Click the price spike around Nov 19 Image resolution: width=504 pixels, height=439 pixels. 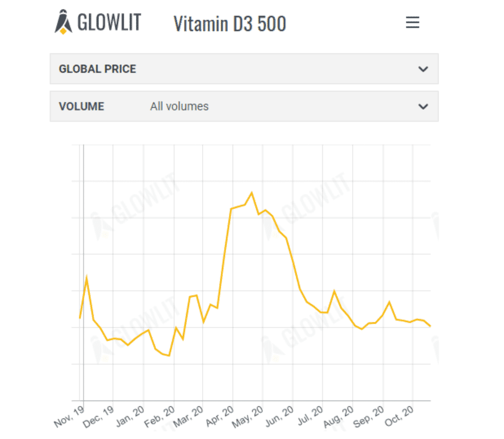click(x=86, y=276)
